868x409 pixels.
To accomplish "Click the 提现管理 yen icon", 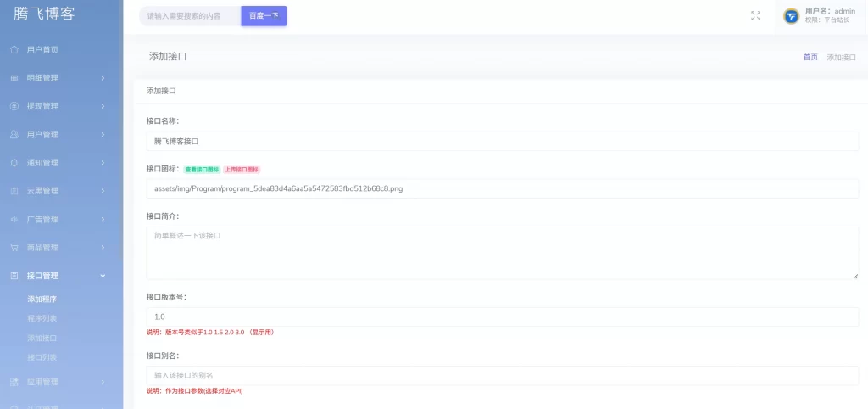I will point(14,106).
